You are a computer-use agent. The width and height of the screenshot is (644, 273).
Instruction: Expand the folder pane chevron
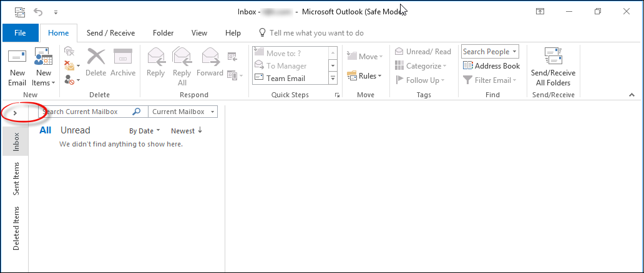(x=15, y=113)
